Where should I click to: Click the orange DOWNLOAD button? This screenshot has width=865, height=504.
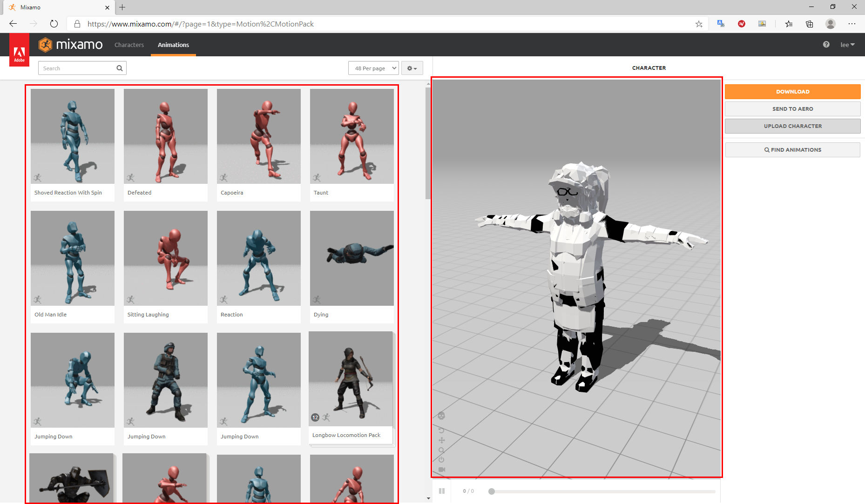(x=792, y=92)
